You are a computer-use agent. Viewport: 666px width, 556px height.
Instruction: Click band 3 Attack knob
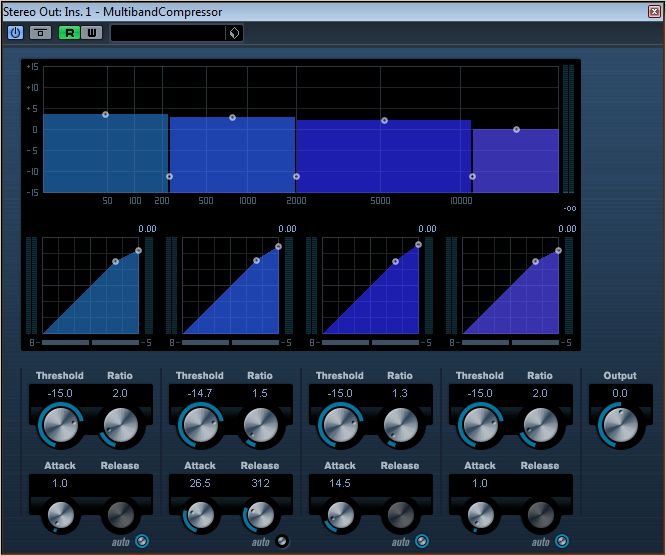[341, 515]
